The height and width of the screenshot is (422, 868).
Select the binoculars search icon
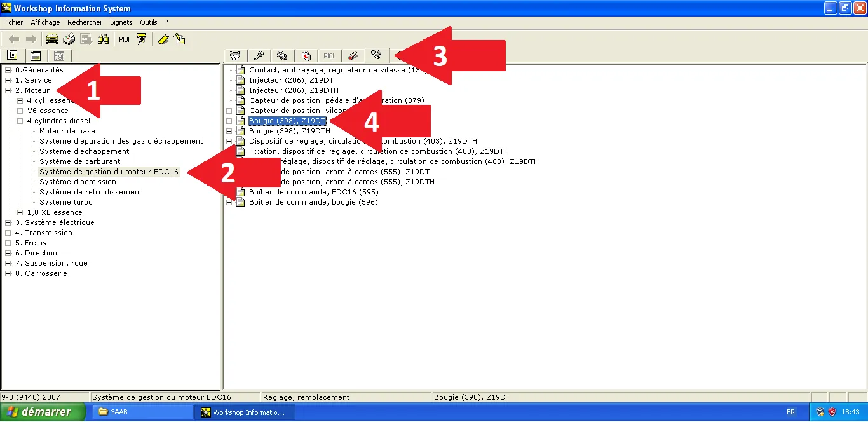pyautogui.click(x=104, y=39)
